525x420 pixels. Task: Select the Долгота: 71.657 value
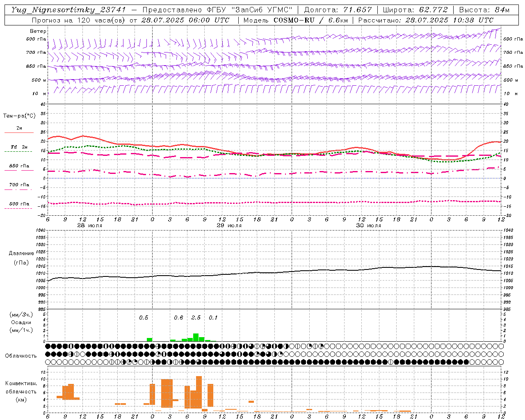tap(338, 10)
